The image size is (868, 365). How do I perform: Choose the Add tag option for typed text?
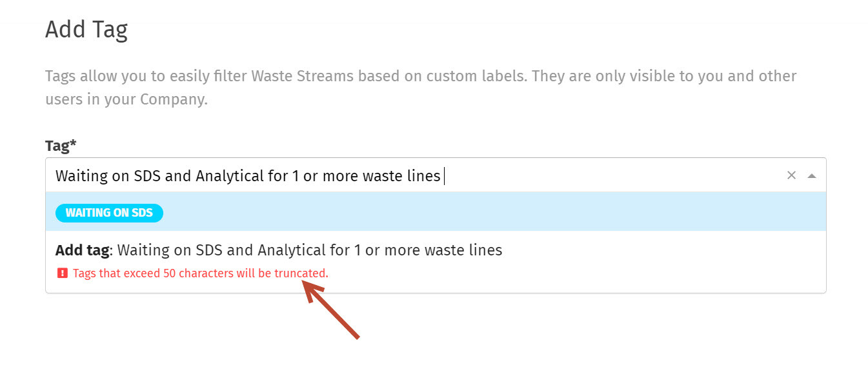pyautogui.click(x=436, y=261)
